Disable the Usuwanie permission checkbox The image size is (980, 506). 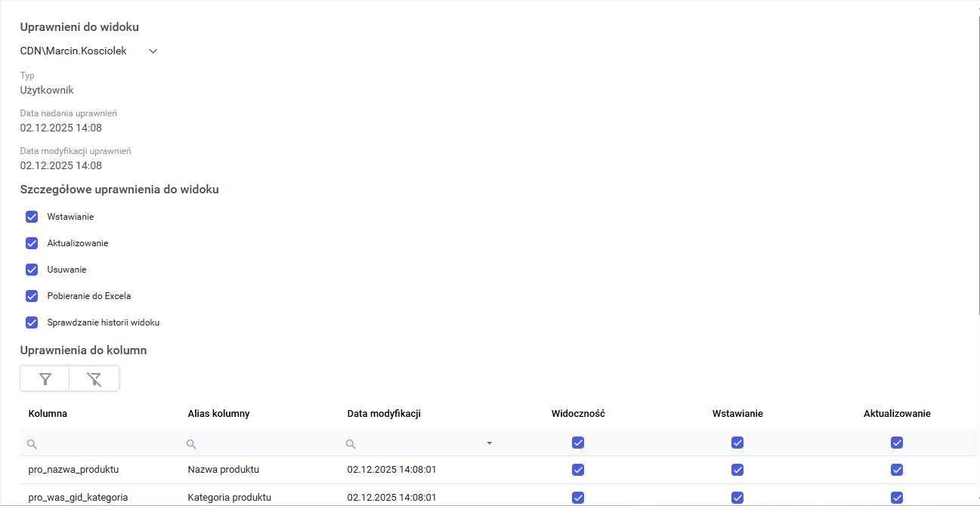coord(32,270)
